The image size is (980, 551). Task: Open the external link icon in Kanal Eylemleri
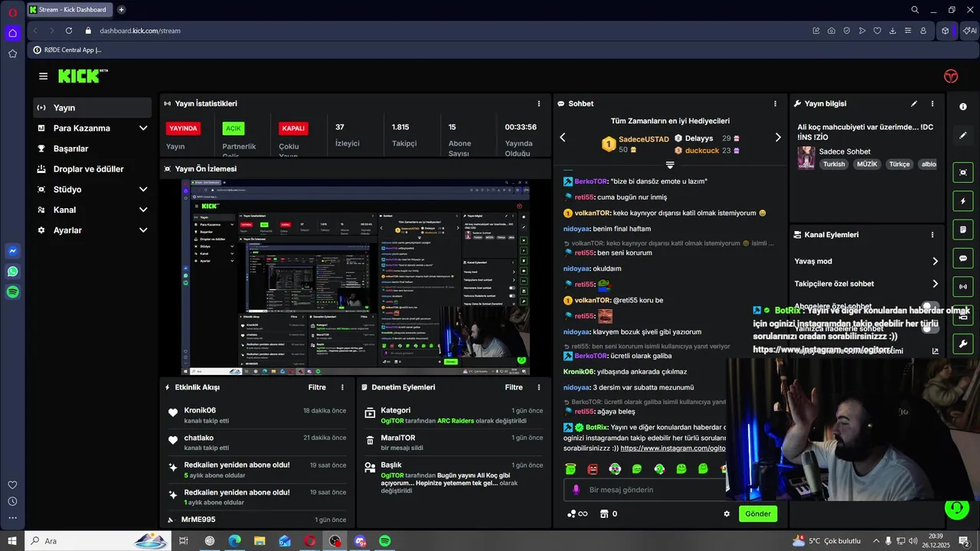(935, 351)
